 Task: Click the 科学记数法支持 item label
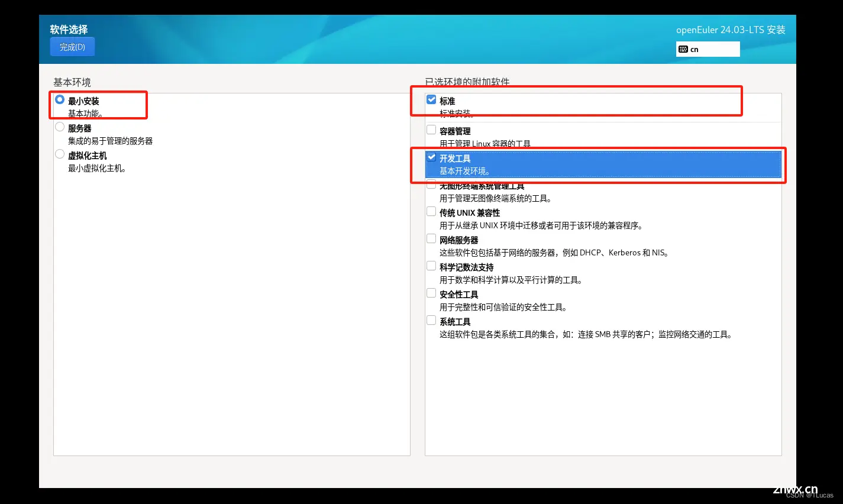467,267
